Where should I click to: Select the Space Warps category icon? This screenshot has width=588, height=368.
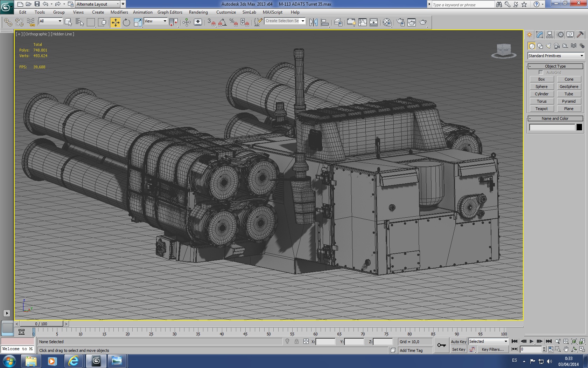coord(574,46)
